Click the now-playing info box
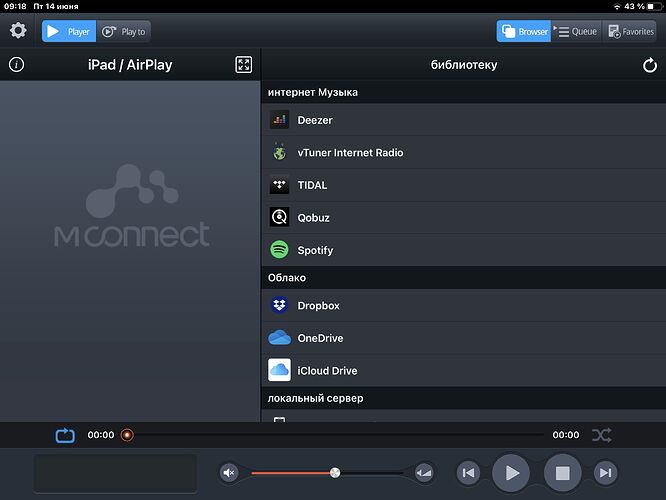666x500 pixels. click(x=115, y=473)
